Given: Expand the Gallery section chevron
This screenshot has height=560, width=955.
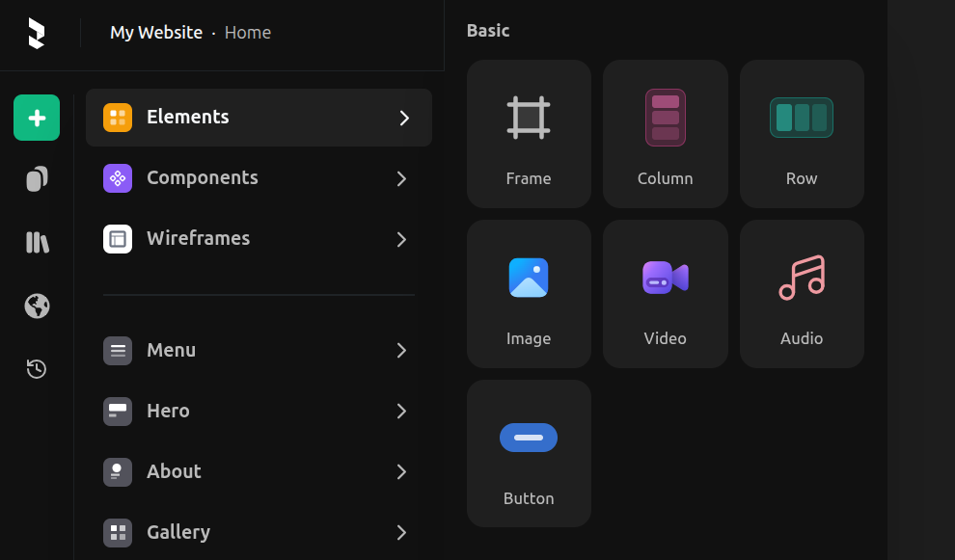Looking at the screenshot, I should pyautogui.click(x=402, y=532).
